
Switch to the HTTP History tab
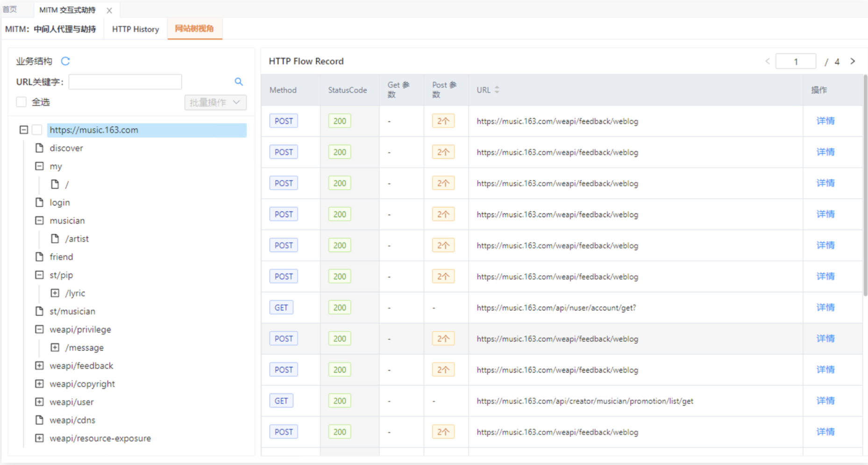coord(135,29)
